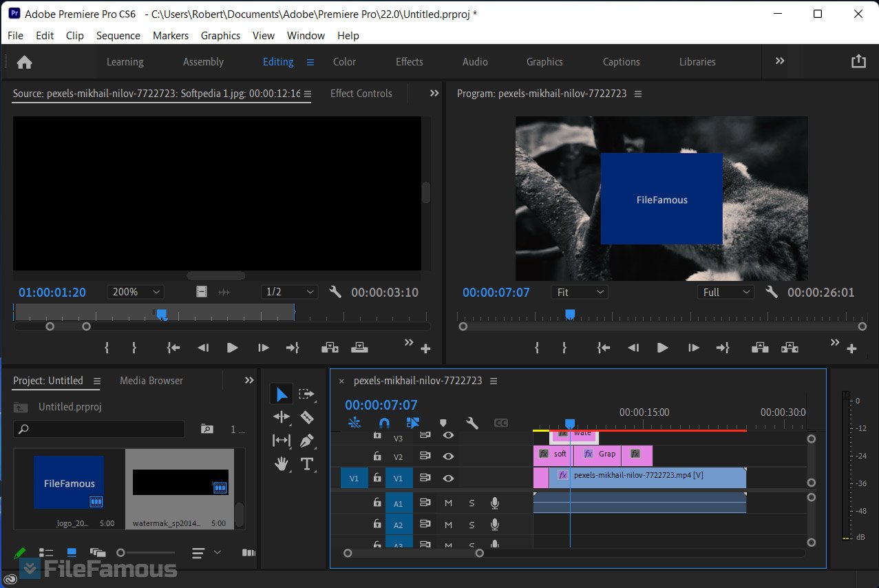Image resolution: width=879 pixels, height=588 pixels.
Task: Toggle track V1 visibility eye
Action: [448, 478]
